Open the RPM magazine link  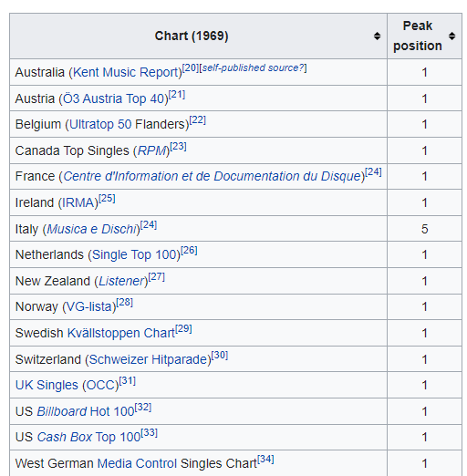click(151, 150)
